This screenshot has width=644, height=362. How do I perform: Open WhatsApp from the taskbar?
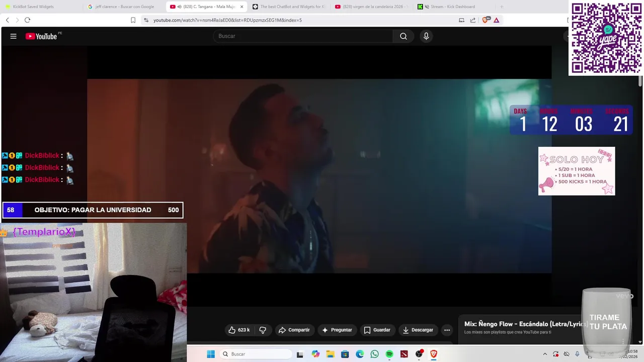[x=374, y=354]
